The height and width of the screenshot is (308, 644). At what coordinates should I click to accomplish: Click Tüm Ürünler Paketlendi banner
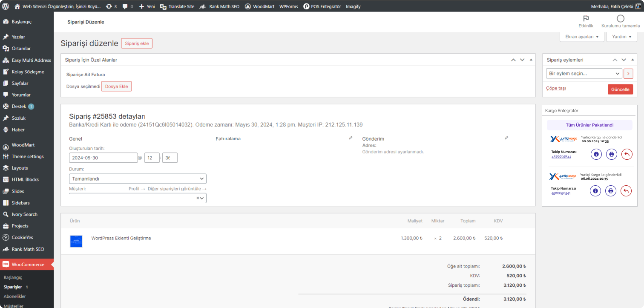589,125
